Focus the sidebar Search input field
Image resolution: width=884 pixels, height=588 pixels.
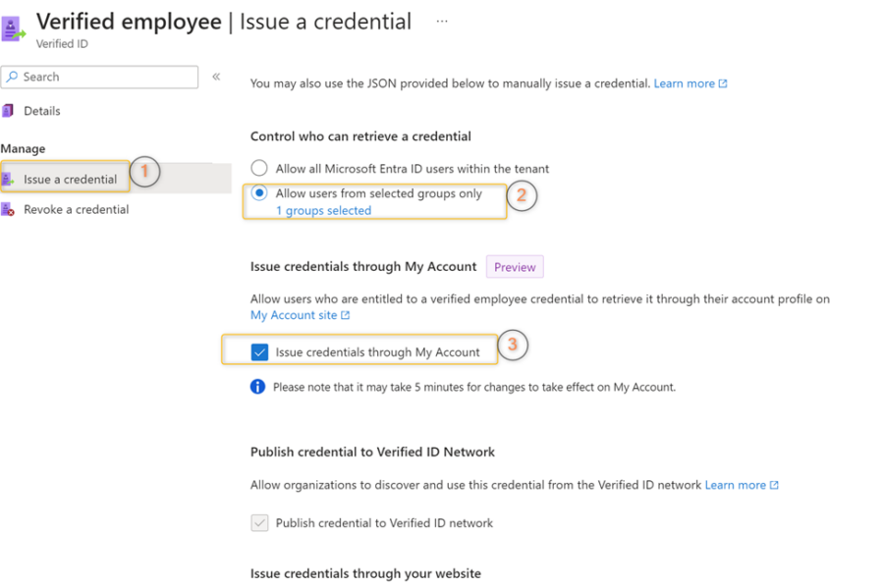tap(100, 78)
